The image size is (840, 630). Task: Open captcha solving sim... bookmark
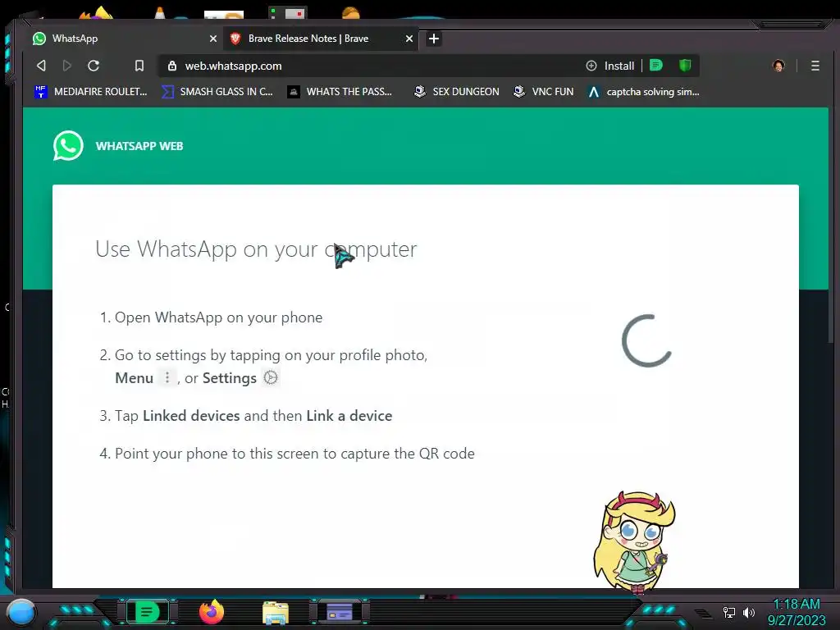[643, 92]
